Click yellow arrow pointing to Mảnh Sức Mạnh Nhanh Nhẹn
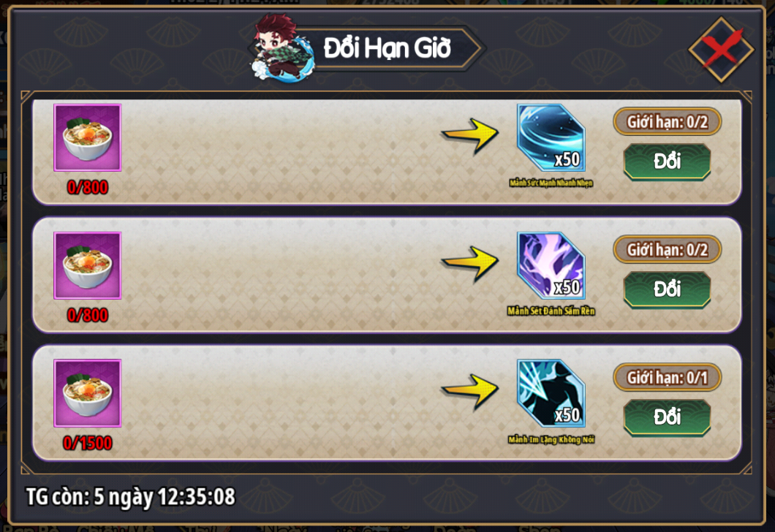 (470, 136)
